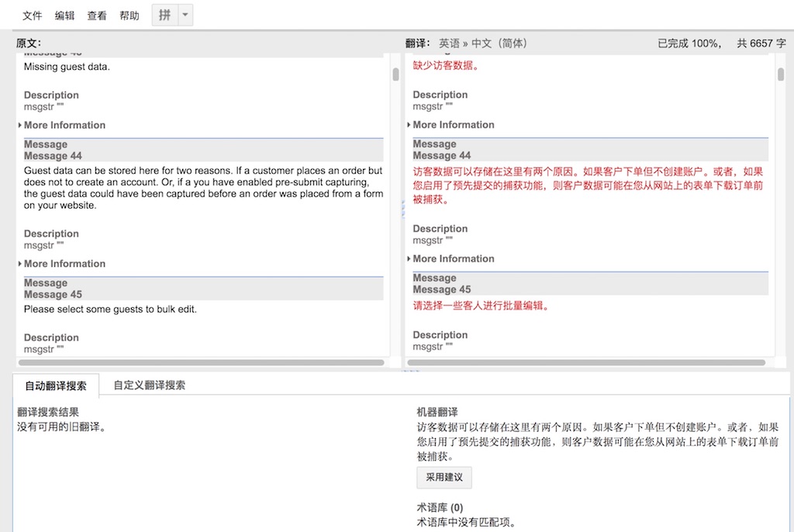Click the source pane horizontal scrollbar
This screenshot has height=532, width=794.
click(x=202, y=362)
